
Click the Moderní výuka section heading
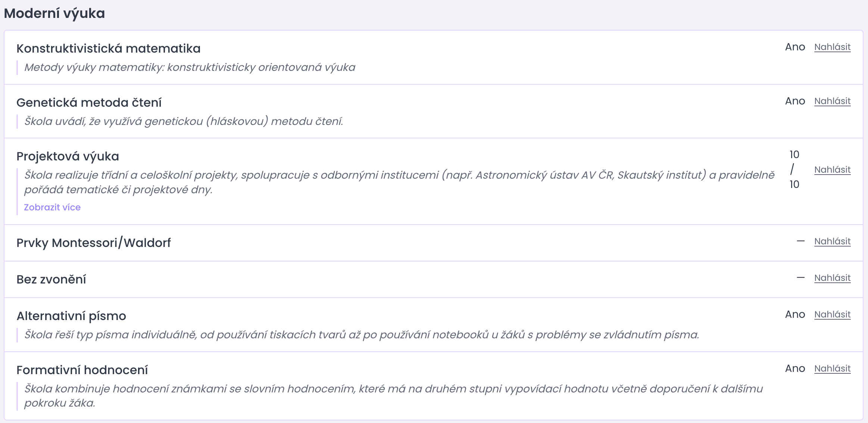[x=54, y=13]
